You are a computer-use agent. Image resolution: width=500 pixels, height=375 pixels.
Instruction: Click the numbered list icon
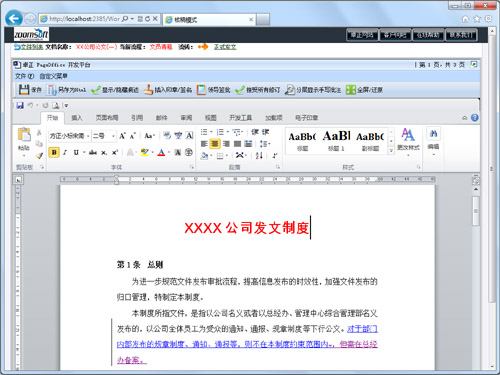pyautogui.click(x=220, y=132)
